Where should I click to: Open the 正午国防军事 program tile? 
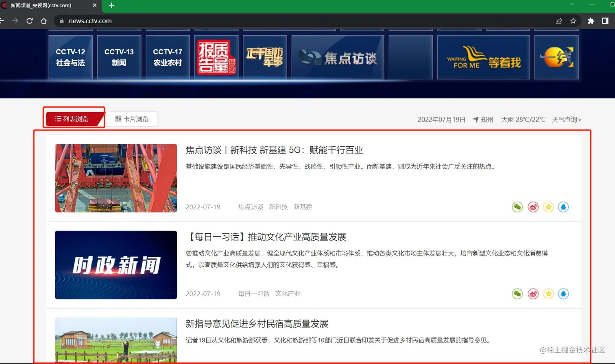(265, 57)
